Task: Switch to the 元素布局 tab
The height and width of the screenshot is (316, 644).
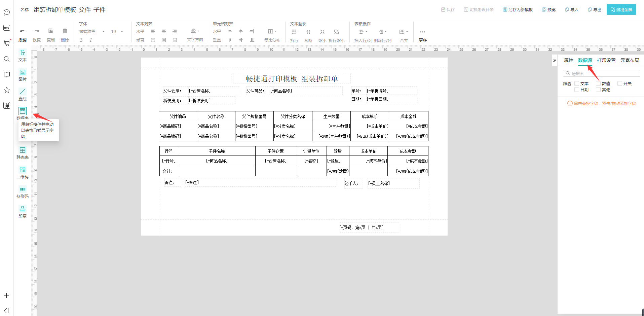Action: click(630, 60)
